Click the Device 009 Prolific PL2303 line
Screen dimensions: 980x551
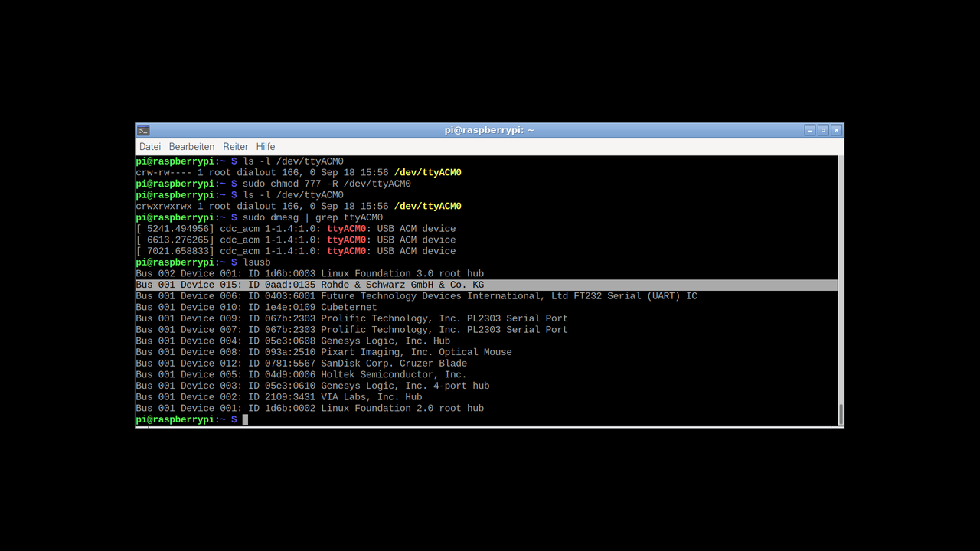(x=351, y=318)
